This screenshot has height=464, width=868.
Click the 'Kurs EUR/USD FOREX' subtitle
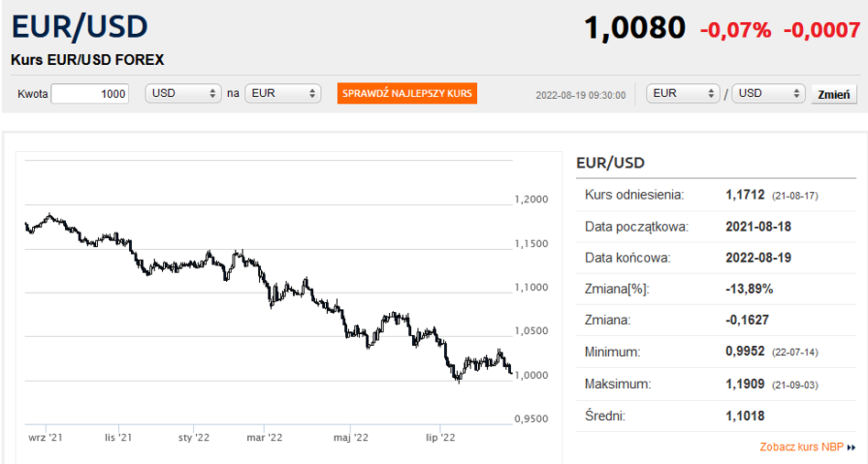[x=88, y=59]
